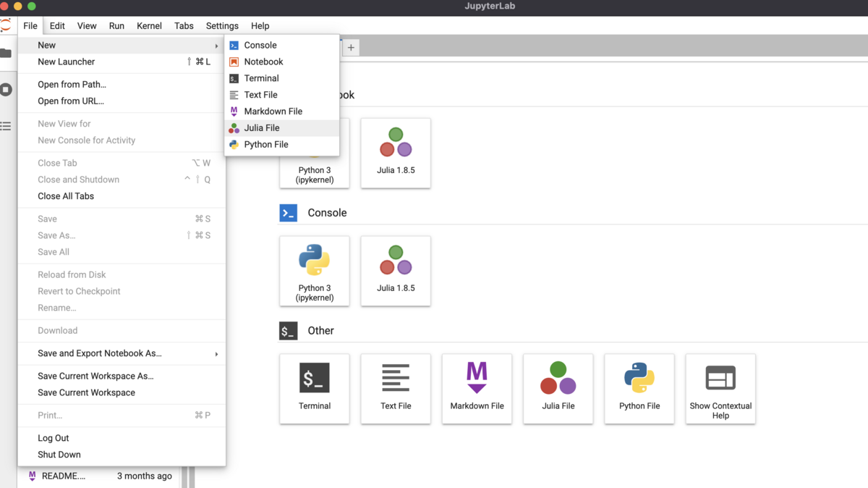Choose Shut Down from File menu
The width and height of the screenshot is (868, 488).
coord(122,455)
